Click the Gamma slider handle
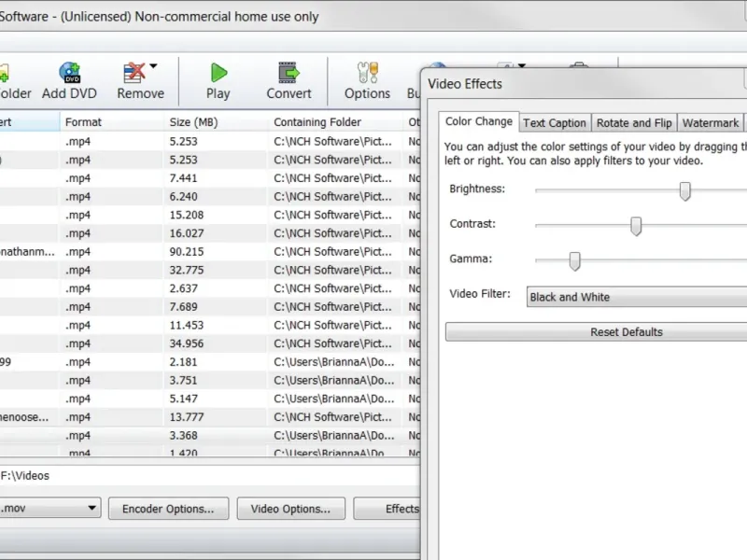747x560 pixels. tap(574, 261)
